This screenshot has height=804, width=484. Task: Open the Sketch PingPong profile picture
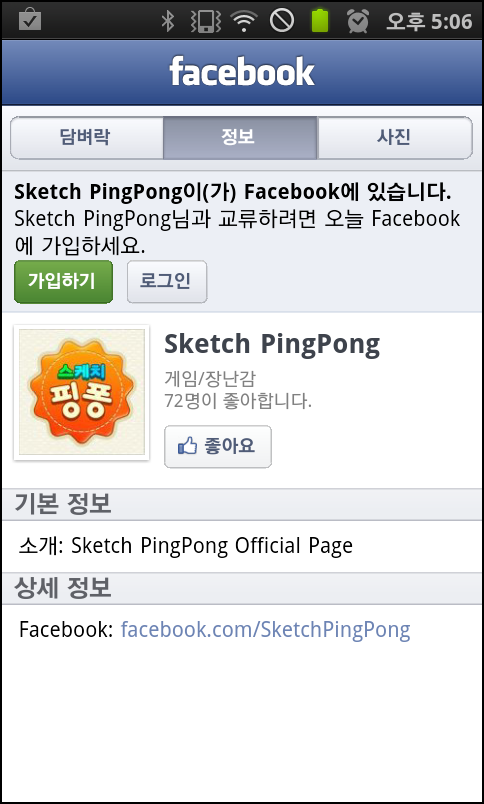click(x=82, y=392)
